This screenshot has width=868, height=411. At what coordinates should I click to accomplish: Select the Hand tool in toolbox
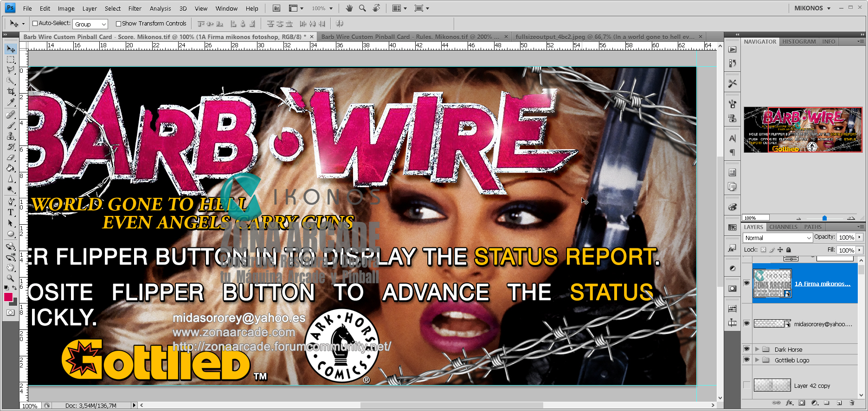pos(10,268)
